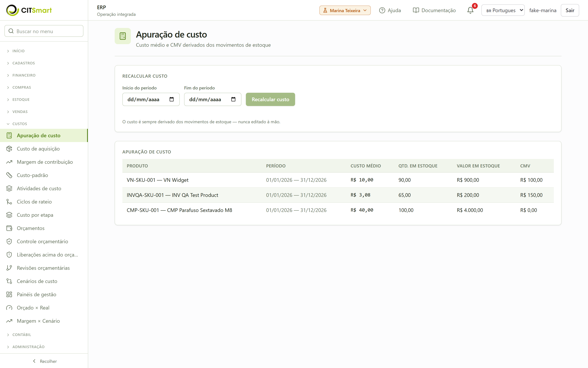Open Painéis de gestão dashboard icon

9,295
